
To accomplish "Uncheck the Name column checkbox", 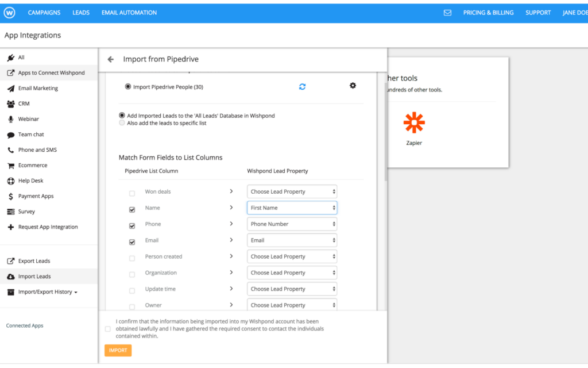I will tap(132, 210).
